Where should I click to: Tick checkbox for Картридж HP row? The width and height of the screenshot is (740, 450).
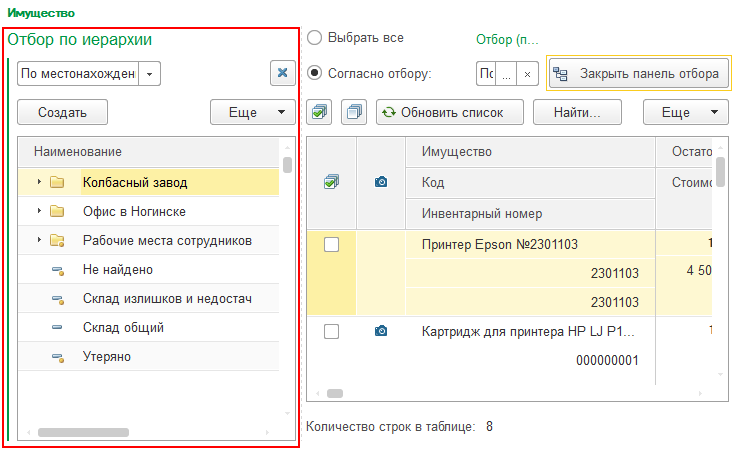(332, 331)
